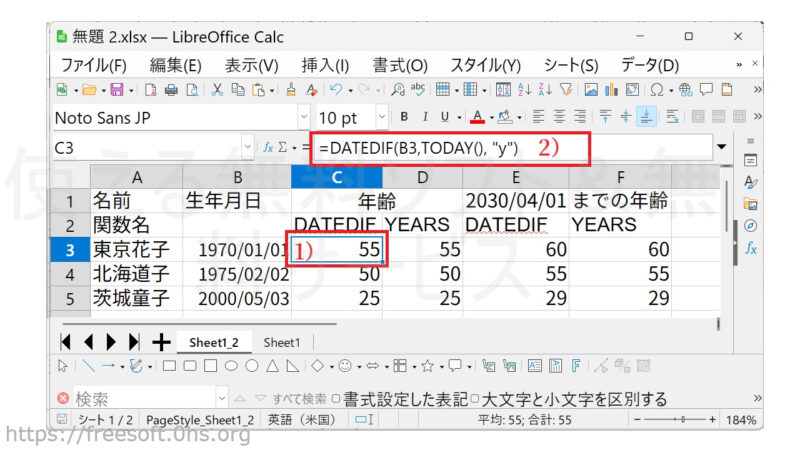Screen dimensions: 800x450
Task: Click the すべて検索 button
Action: [x=300, y=398]
